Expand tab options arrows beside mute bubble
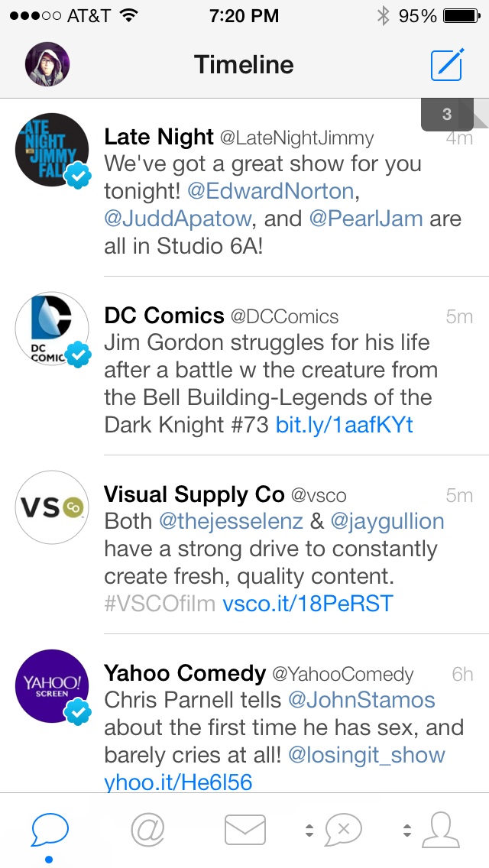This screenshot has width=489, height=868. pyautogui.click(x=309, y=830)
